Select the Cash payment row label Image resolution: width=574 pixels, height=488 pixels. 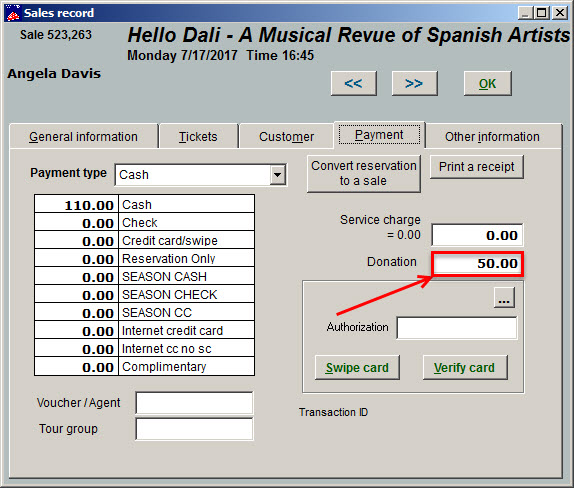(187, 204)
